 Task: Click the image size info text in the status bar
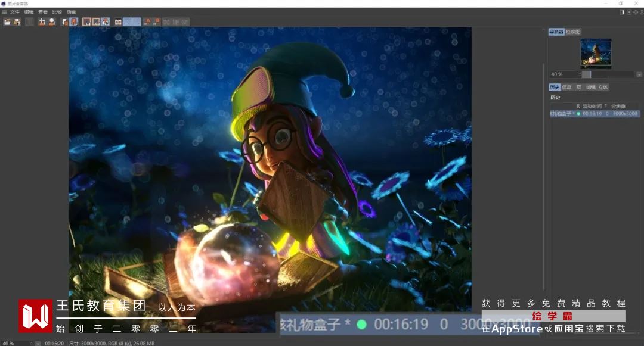[112, 344]
